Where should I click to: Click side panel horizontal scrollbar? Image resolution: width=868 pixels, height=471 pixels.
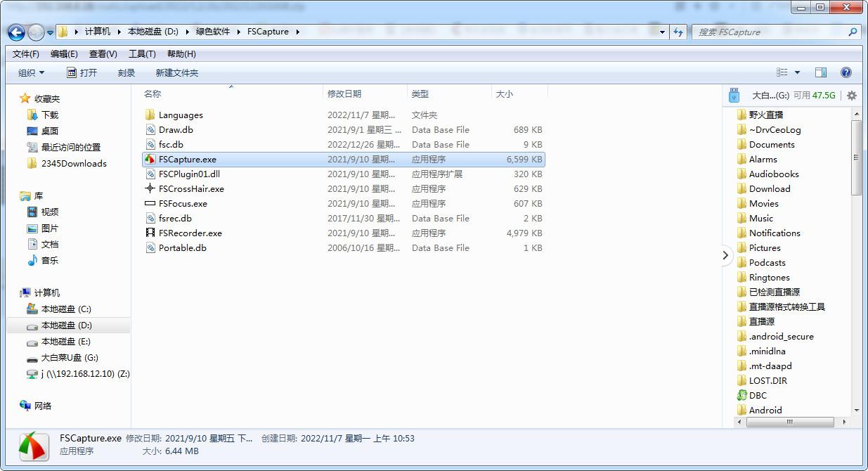pyautogui.click(x=789, y=422)
